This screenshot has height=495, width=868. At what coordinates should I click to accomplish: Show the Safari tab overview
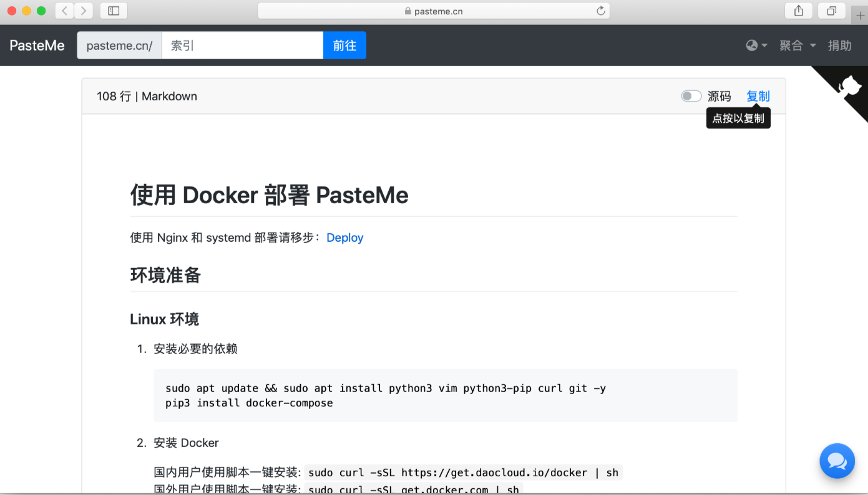tap(832, 11)
